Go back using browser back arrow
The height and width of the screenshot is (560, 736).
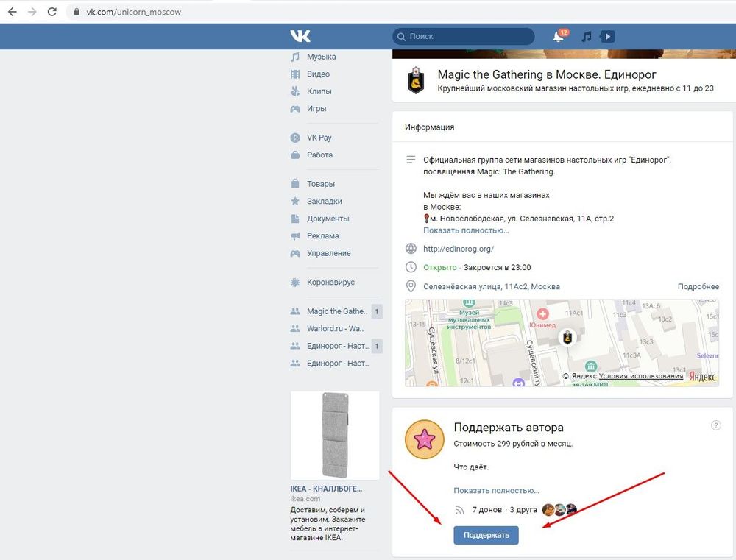pyautogui.click(x=12, y=12)
